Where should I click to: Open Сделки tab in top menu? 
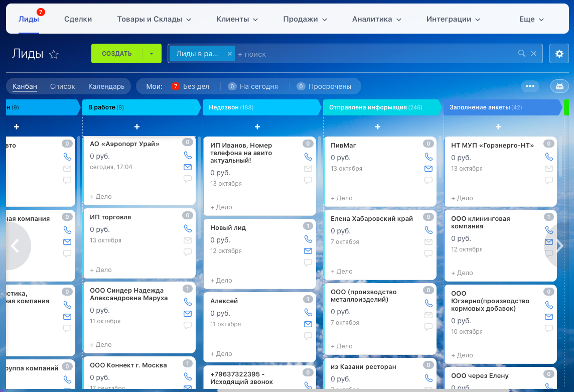click(78, 19)
